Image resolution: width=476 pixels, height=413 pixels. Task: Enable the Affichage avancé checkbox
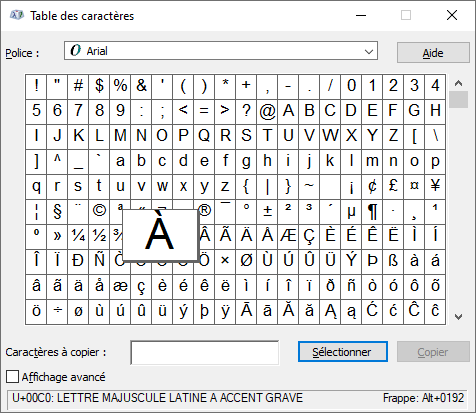(13, 377)
